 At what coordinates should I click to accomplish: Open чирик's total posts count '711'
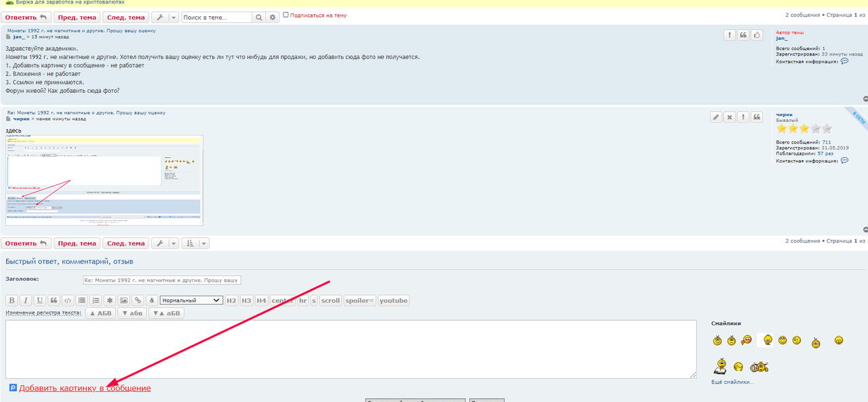click(x=826, y=142)
